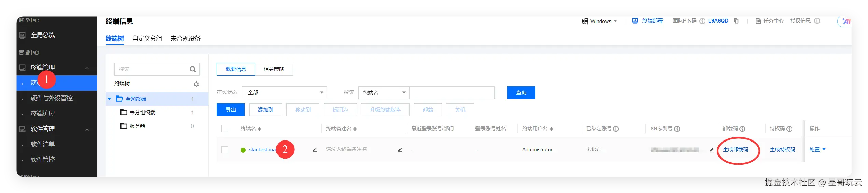This screenshot has width=868, height=193.
Task: Open the AI assistant button
Action: click(844, 21)
